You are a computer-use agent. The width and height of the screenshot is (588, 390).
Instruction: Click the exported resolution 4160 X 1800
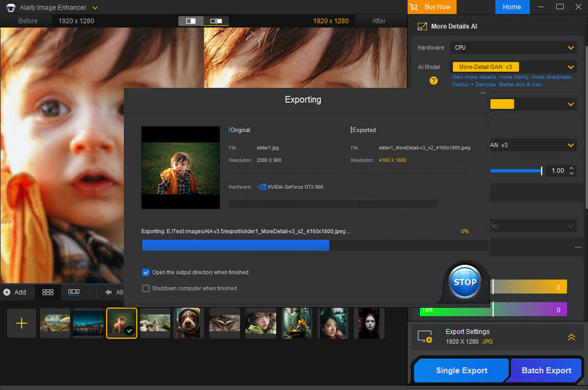point(392,160)
